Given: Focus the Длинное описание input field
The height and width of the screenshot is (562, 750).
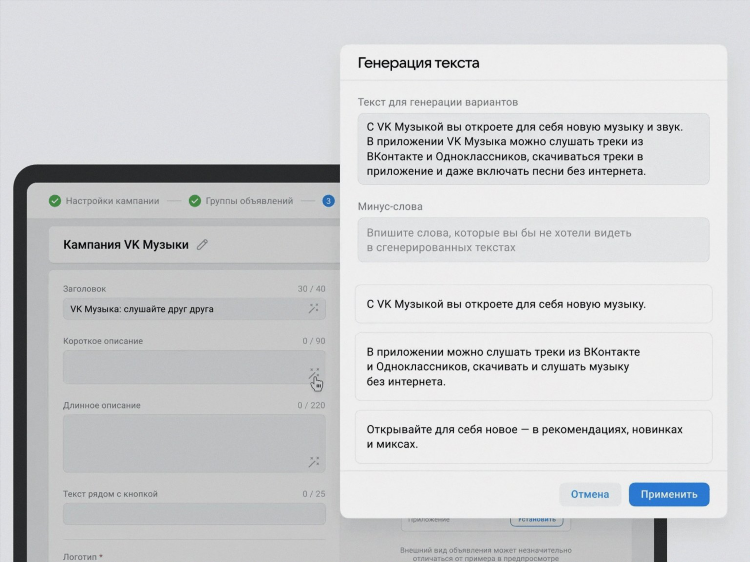Looking at the screenshot, I should 194,443.
